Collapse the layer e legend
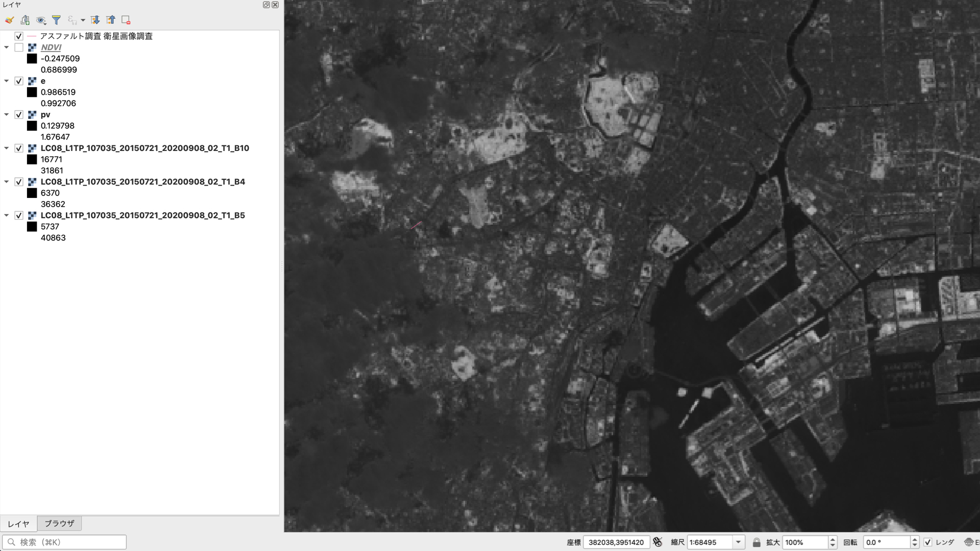The height and width of the screenshot is (551, 980). click(x=7, y=81)
